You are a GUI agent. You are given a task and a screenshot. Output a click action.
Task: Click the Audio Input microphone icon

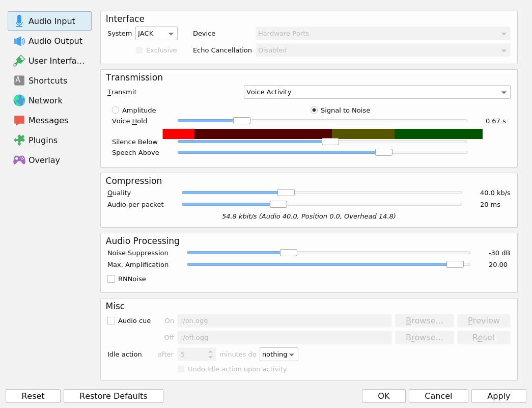coord(19,21)
